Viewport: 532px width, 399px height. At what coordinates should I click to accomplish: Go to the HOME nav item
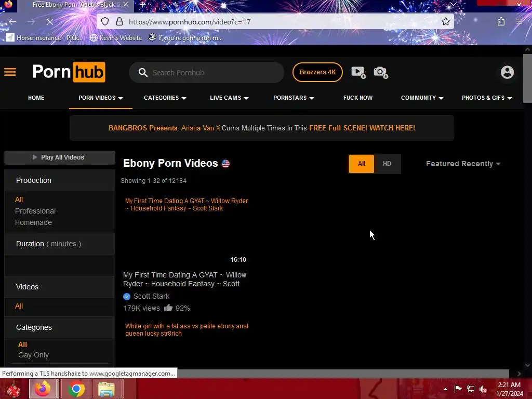[36, 98]
